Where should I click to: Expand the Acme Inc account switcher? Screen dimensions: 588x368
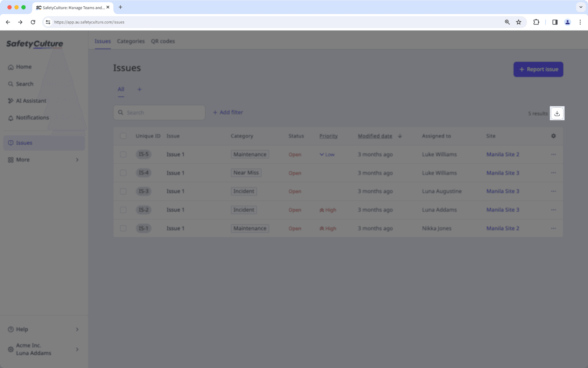(34, 349)
